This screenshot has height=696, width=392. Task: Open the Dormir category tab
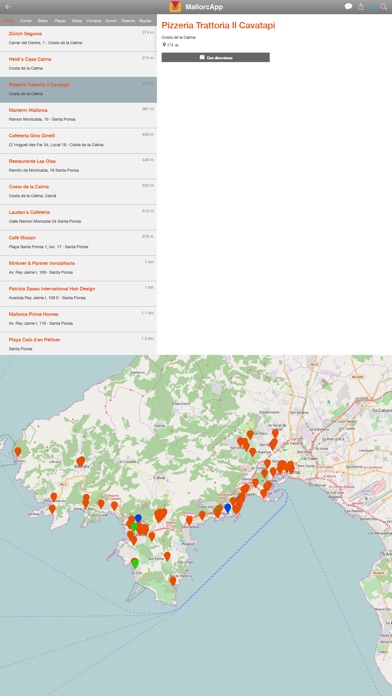111,21
